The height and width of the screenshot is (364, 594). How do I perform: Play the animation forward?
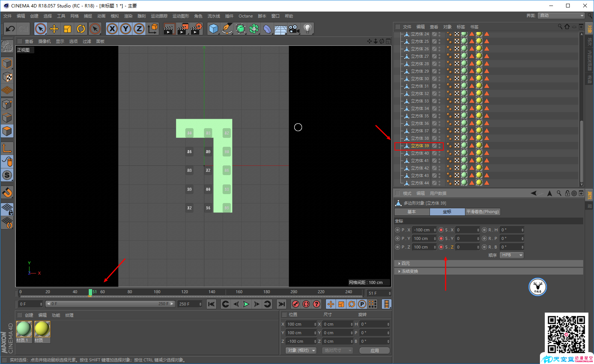(246, 304)
